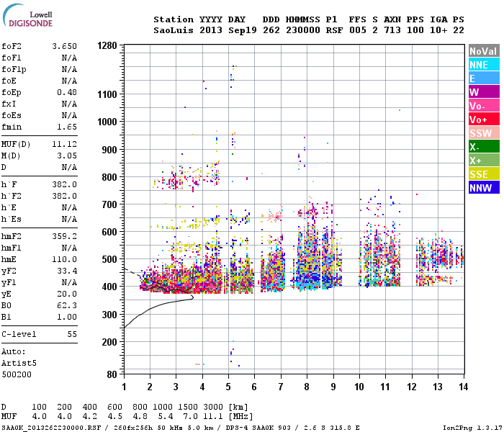504x432 pixels.
Task: Select the Vo+ red legend swatch
Action: 484,120
